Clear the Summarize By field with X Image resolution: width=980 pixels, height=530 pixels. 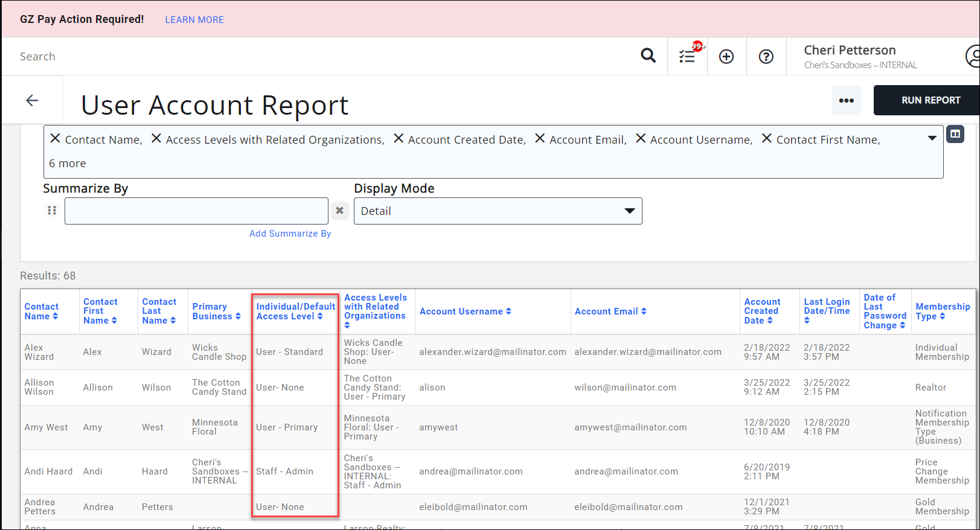339,211
